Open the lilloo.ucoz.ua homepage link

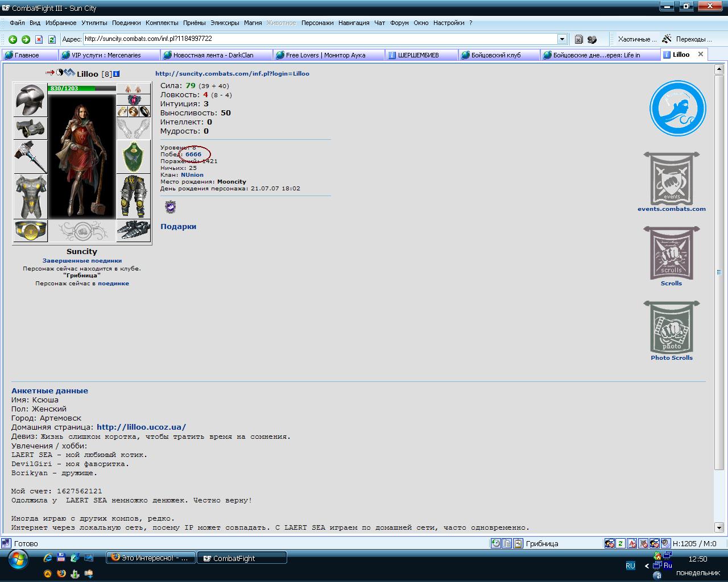point(141,427)
